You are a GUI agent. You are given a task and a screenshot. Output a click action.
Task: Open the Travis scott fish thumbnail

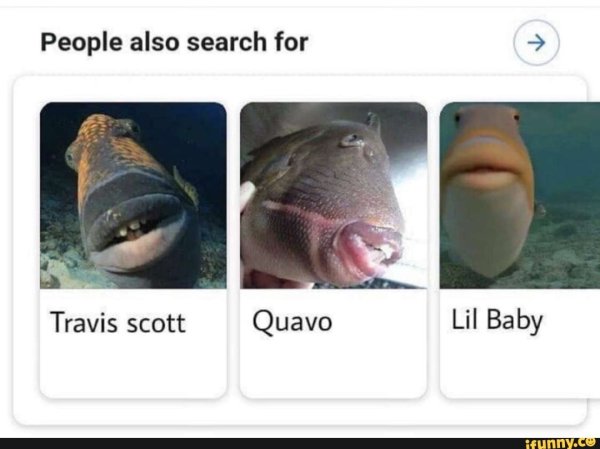click(133, 195)
